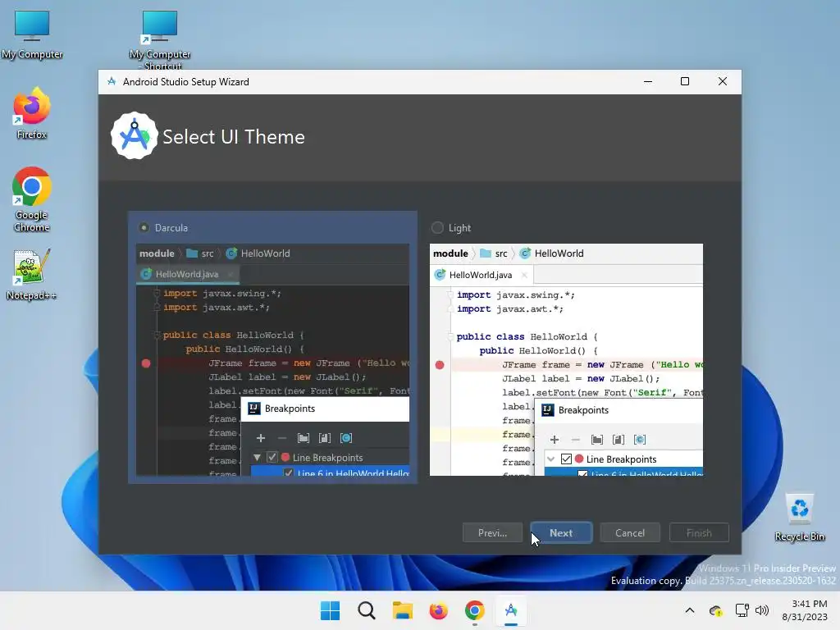
Task: Click Android Studio taskbar icon
Action: coord(511,610)
